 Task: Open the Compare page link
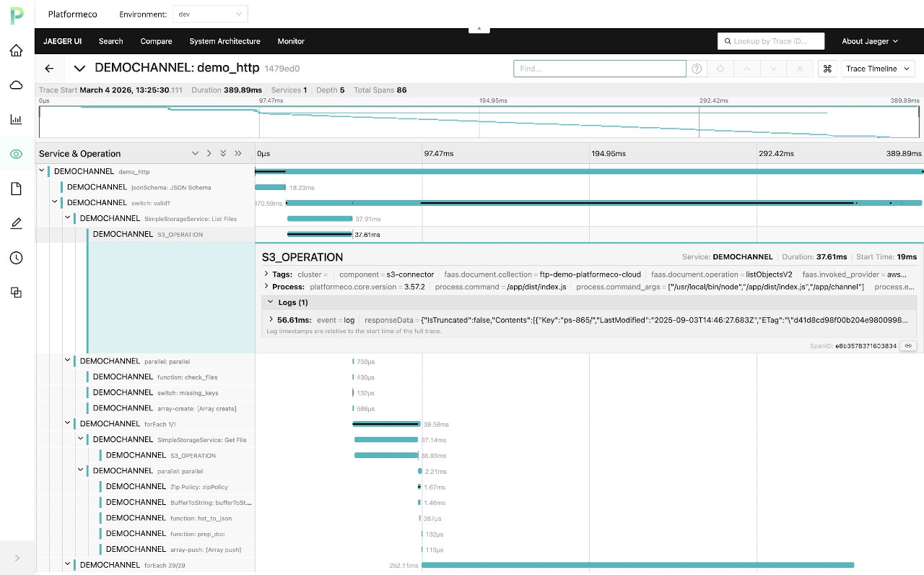click(x=156, y=41)
